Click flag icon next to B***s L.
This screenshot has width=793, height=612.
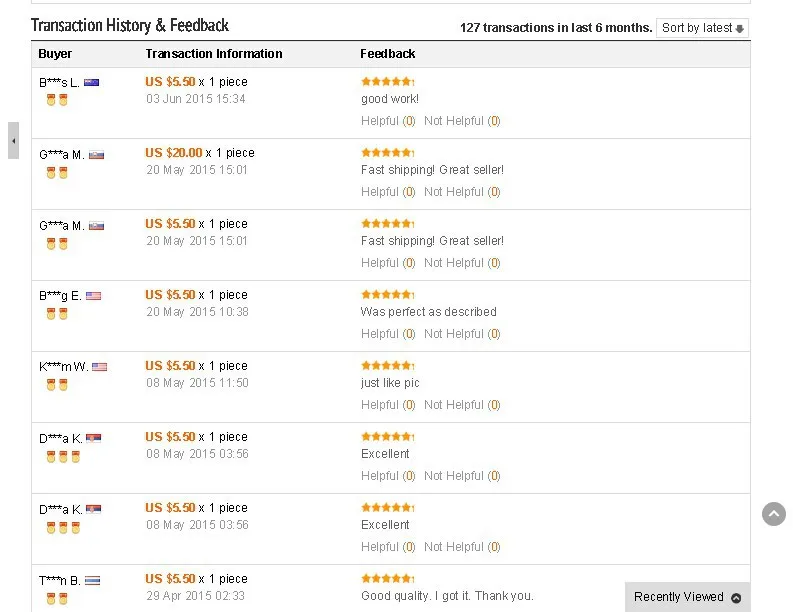pos(91,83)
